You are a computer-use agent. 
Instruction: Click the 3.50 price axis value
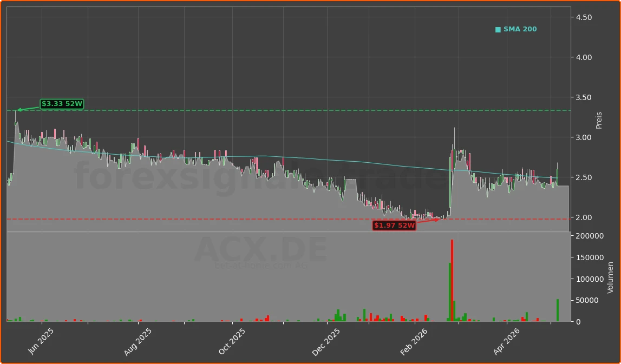(584, 97)
